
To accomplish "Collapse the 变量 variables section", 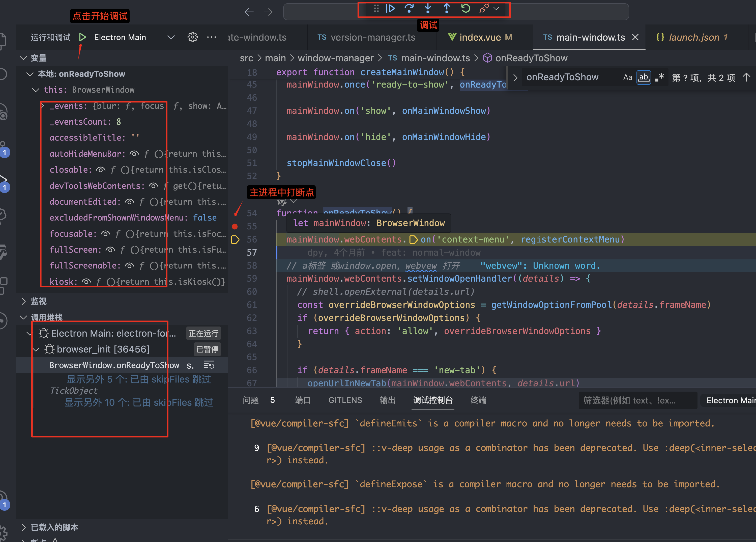I will click(23, 58).
